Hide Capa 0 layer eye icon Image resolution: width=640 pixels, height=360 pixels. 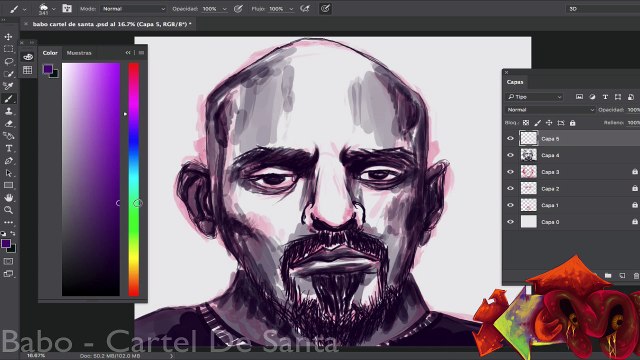(510, 222)
